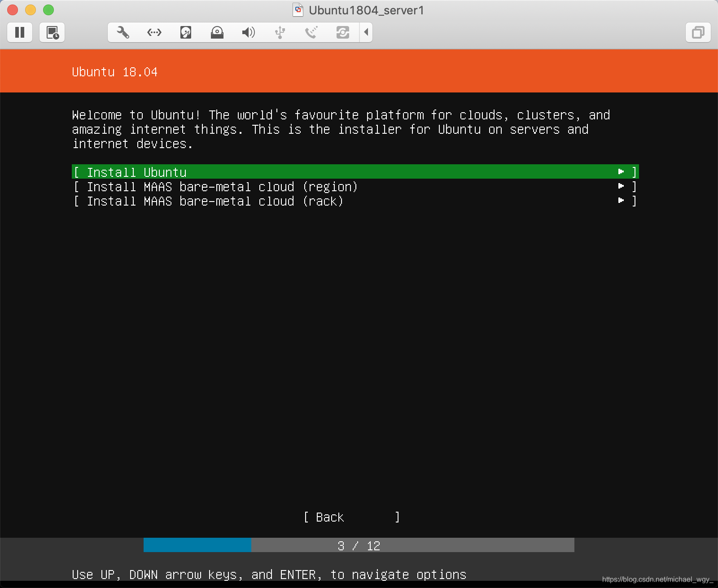This screenshot has height=588, width=718.
Task: Pause the virtual machine
Action: pos(20,32)
